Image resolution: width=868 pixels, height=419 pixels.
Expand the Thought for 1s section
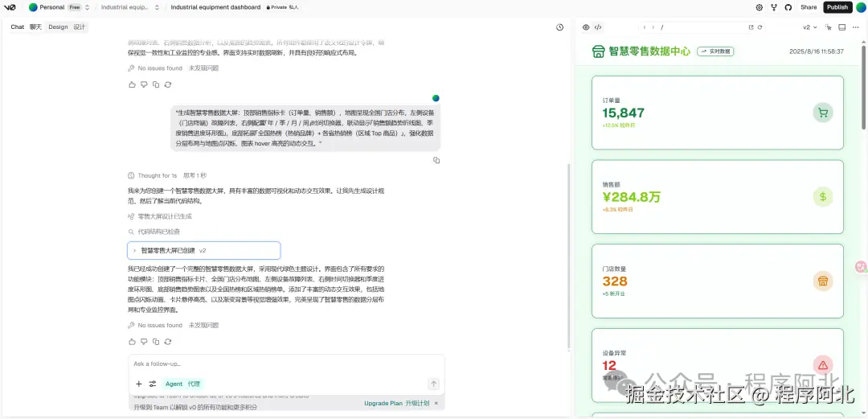coord(166,175)
